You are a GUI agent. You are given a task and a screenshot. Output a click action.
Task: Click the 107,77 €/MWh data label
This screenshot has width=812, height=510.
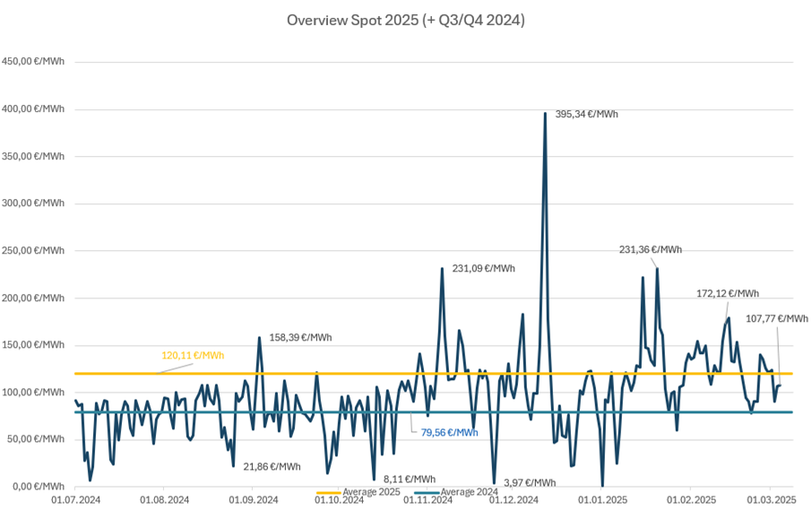(x=776, y=318)
